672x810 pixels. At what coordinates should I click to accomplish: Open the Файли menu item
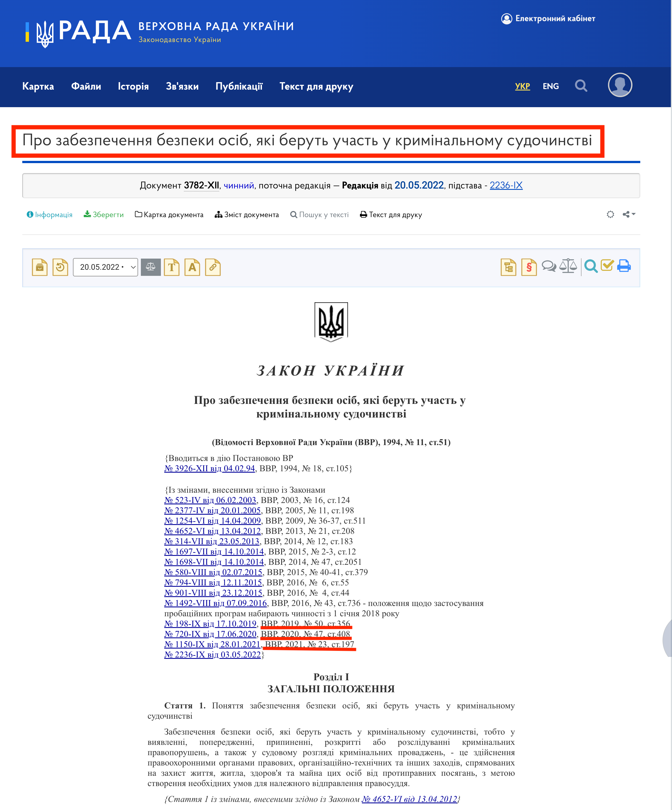tap(86, 86)
